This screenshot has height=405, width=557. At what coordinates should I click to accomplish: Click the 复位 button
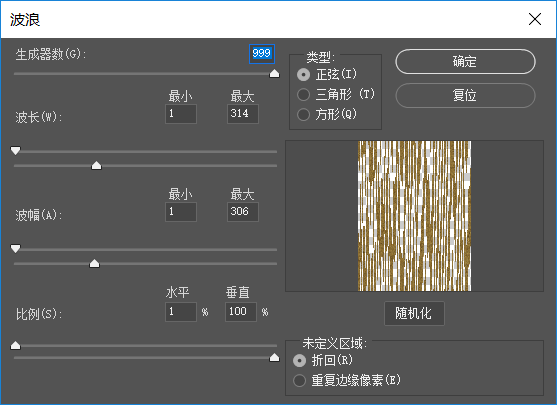[x=465, y=95]
